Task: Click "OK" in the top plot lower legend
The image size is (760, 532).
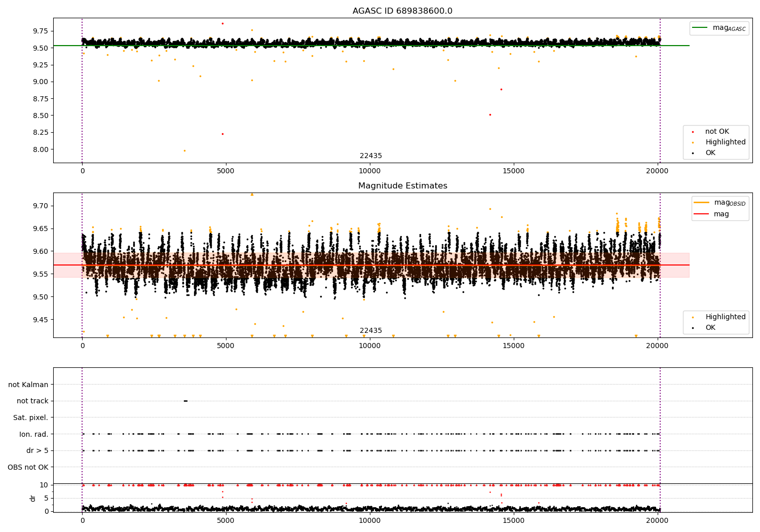Action: 710,153
